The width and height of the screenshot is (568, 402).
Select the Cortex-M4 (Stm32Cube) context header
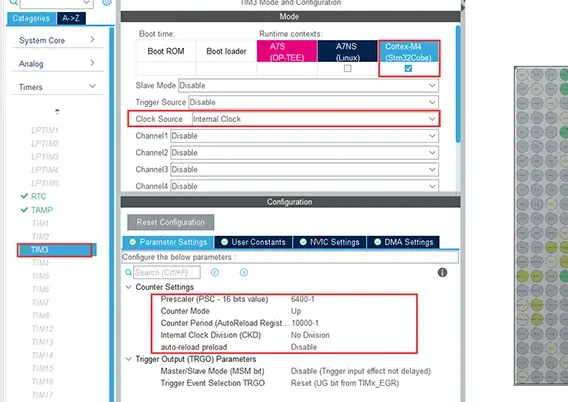coord(409,51)
